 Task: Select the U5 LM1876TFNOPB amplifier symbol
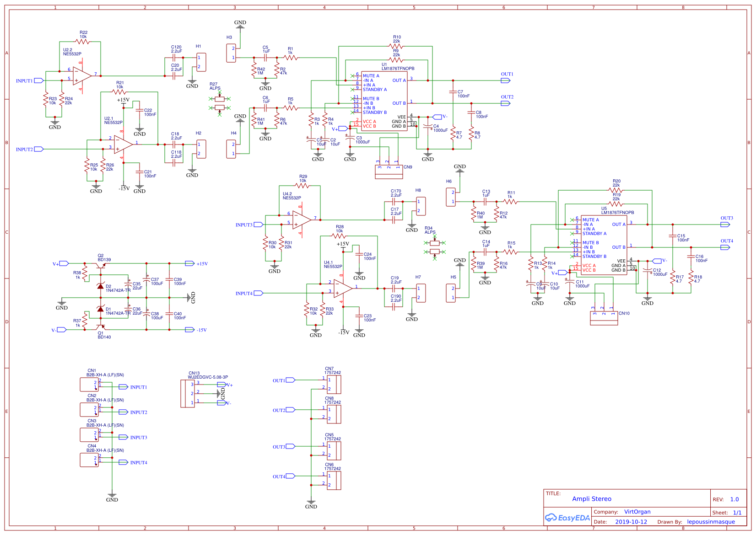pos(604,242)
